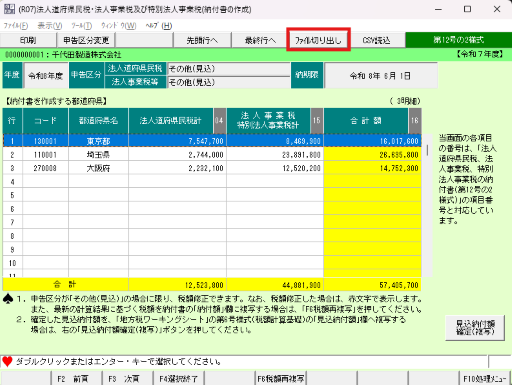
Task: Click the 合計額 column header
Action: click(366, 121)
